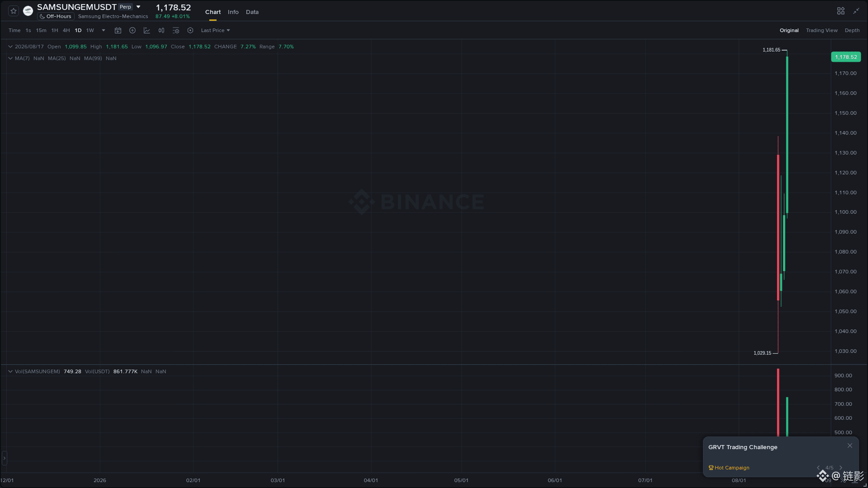Open the SAMSUNGEMUSDT pair selector arrow

[x=138, y=7]
